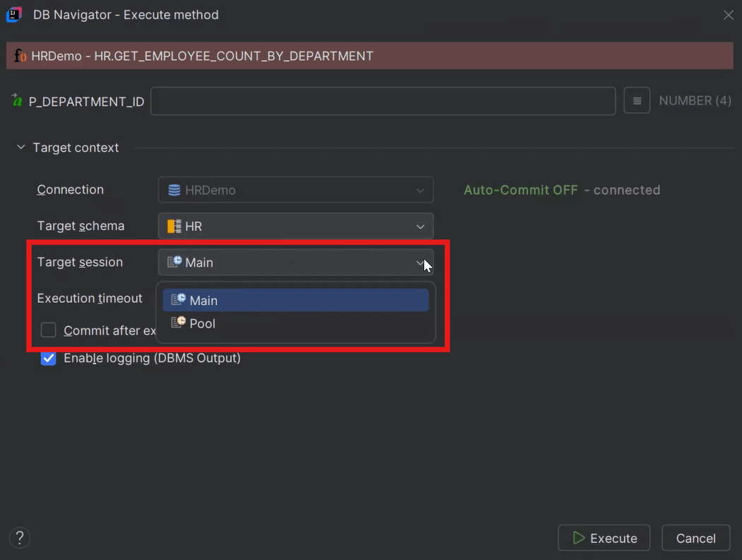Viewport: 742px width, 560px height.
Task: Open the Connection dropdown
Action: pos(420,189)
